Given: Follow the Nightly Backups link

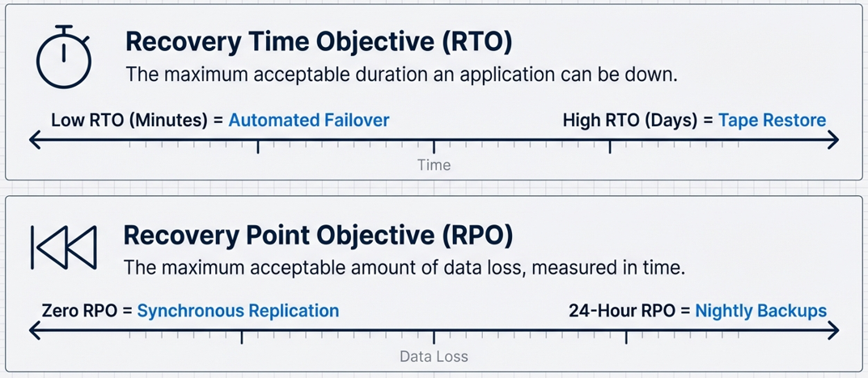Looking at the screenshot, I should (x=760, y=311).
